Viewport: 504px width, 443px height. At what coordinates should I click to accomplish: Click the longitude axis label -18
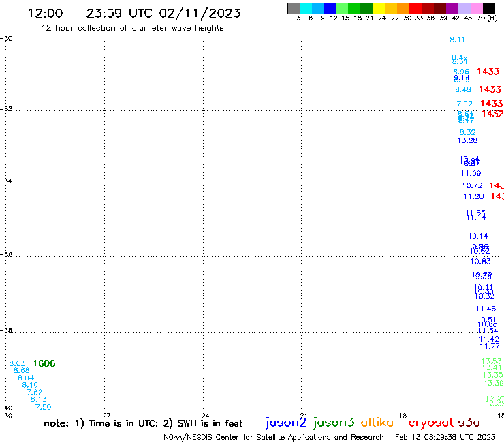[x=400, y=416]
